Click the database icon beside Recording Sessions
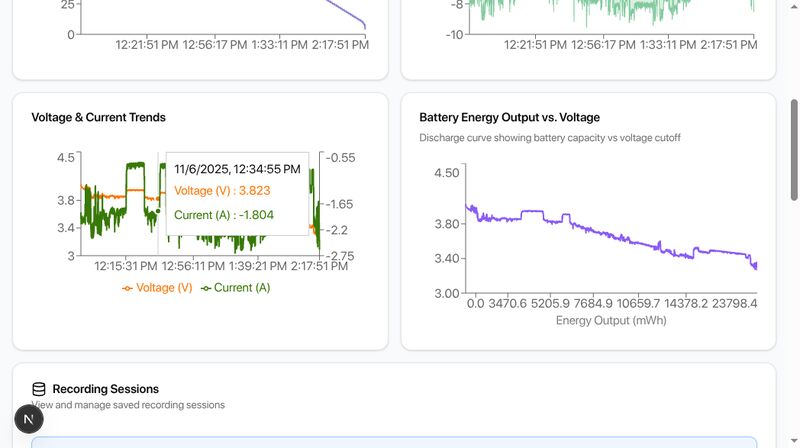 [x=39, y=389]
